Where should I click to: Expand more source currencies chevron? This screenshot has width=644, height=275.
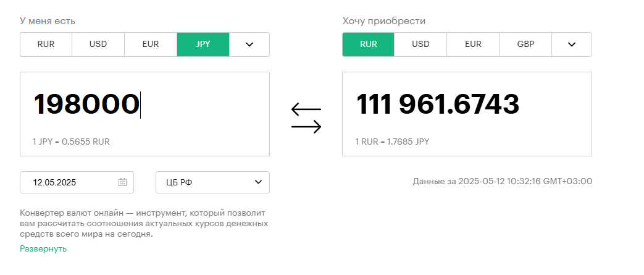pos(249,44)
